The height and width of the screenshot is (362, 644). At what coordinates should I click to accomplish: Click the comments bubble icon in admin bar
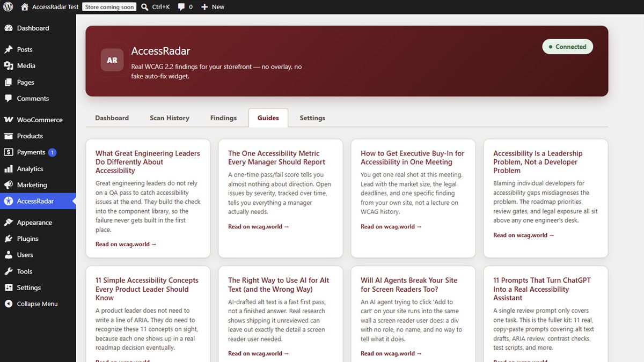(181, 7)
